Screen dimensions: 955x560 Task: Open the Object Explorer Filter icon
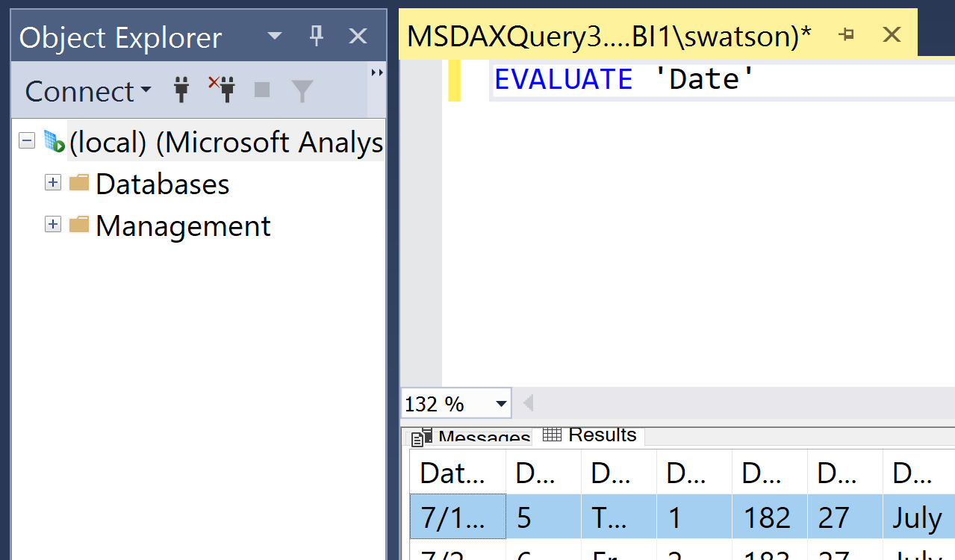(302, 90)
